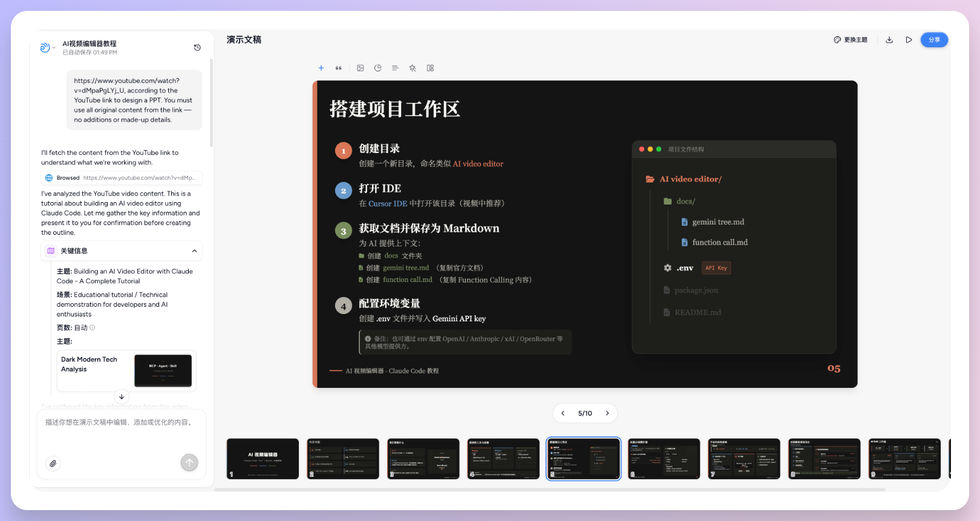Click the step heading 配置环境变量

pos(390,303)
